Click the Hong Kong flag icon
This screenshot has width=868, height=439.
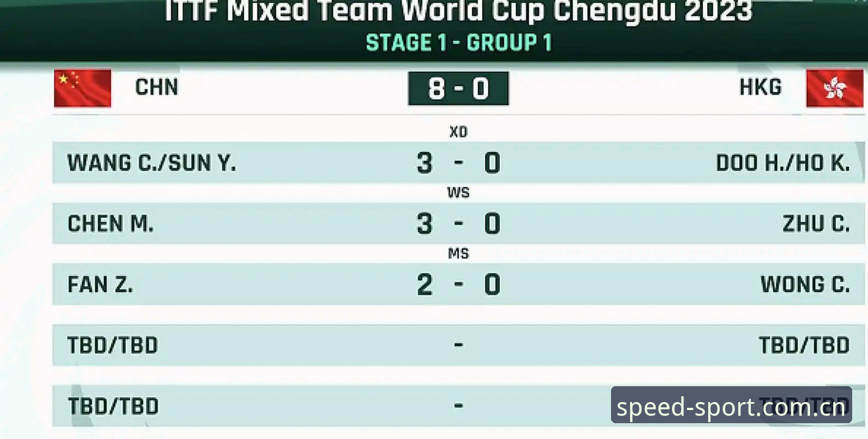click(835, 88)
